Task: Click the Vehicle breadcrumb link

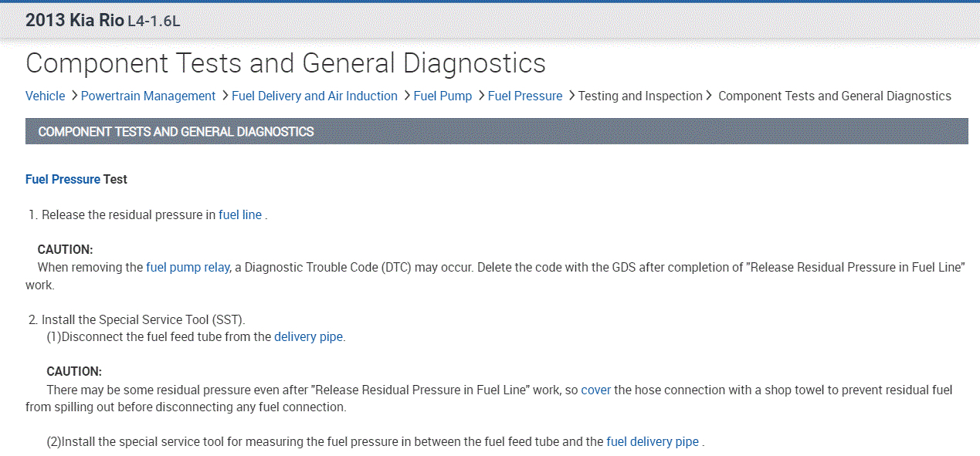Action: 45,96
